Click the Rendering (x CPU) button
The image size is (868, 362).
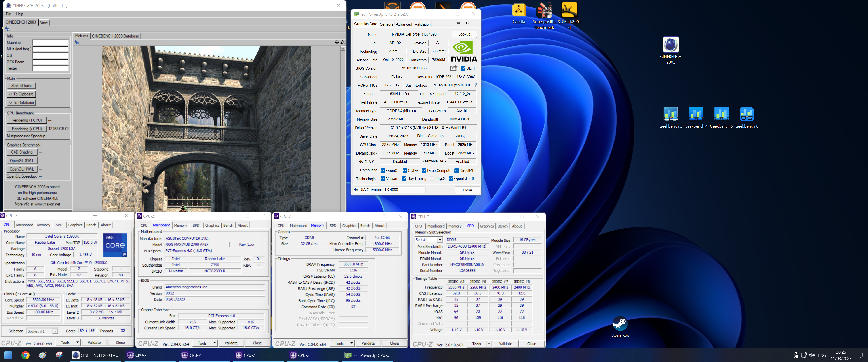tap(27, 129)
